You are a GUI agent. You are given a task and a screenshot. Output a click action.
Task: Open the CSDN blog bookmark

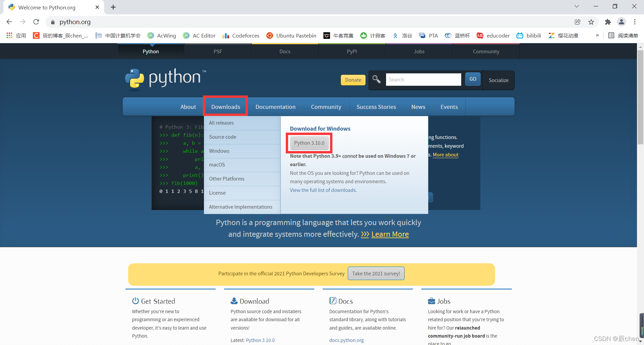(61, 36)
